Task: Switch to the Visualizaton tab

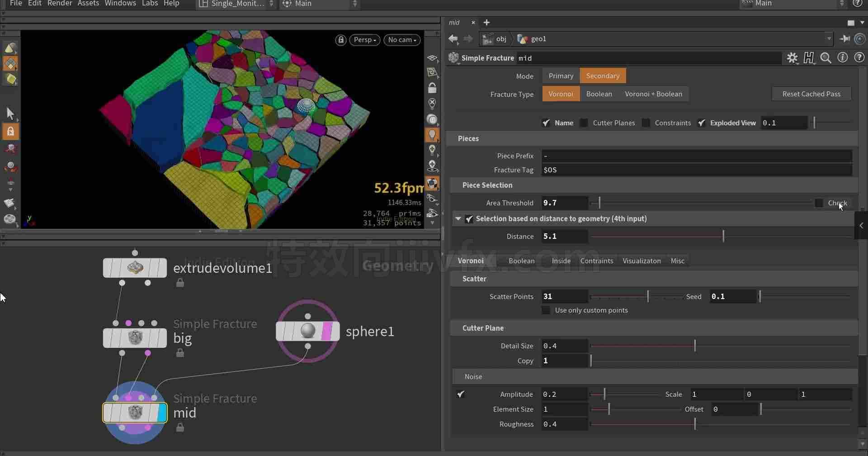Action: pos(642,261)
